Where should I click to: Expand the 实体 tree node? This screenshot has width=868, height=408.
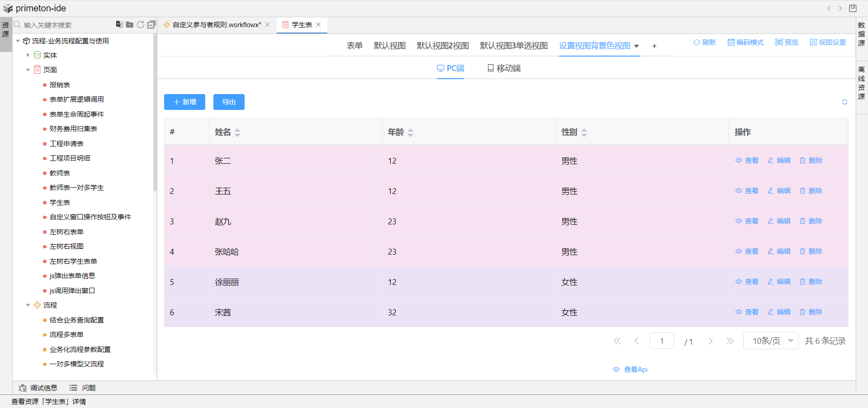[x=28, y=55]
